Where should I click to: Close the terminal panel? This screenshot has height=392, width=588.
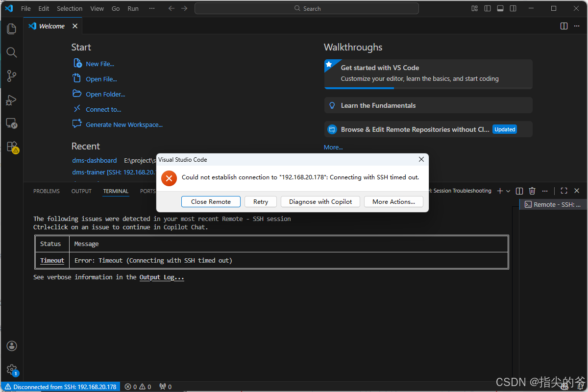tap(577, 191)
